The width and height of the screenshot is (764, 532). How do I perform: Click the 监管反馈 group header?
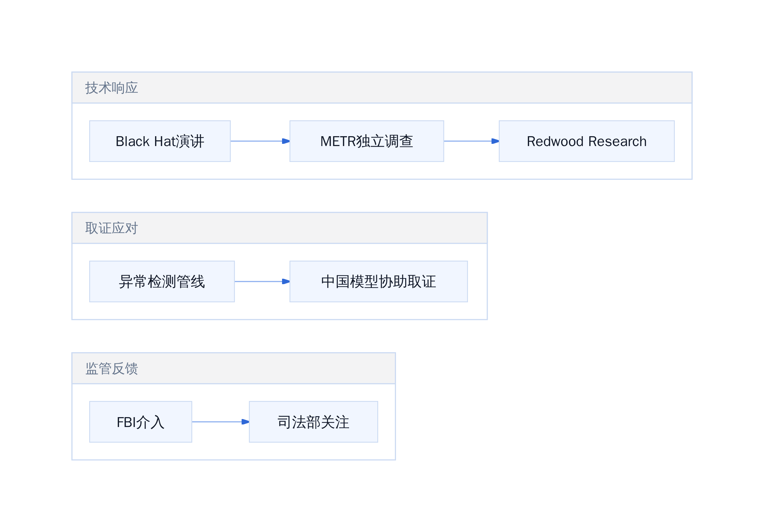[233, 368]
